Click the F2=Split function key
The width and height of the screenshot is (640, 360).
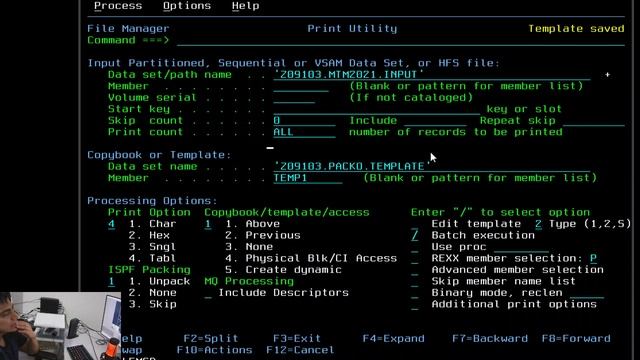(x=211, y=338)
